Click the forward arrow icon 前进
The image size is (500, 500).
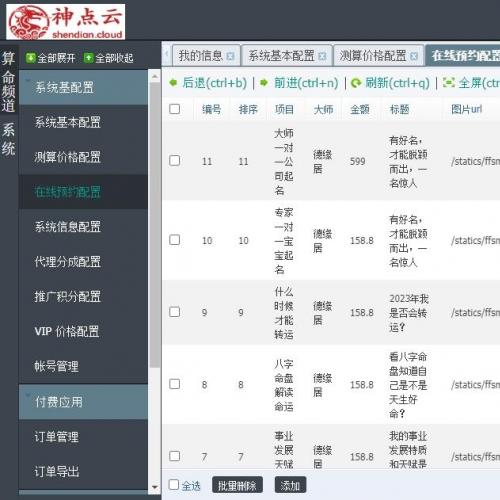click(x=264, y=82)
